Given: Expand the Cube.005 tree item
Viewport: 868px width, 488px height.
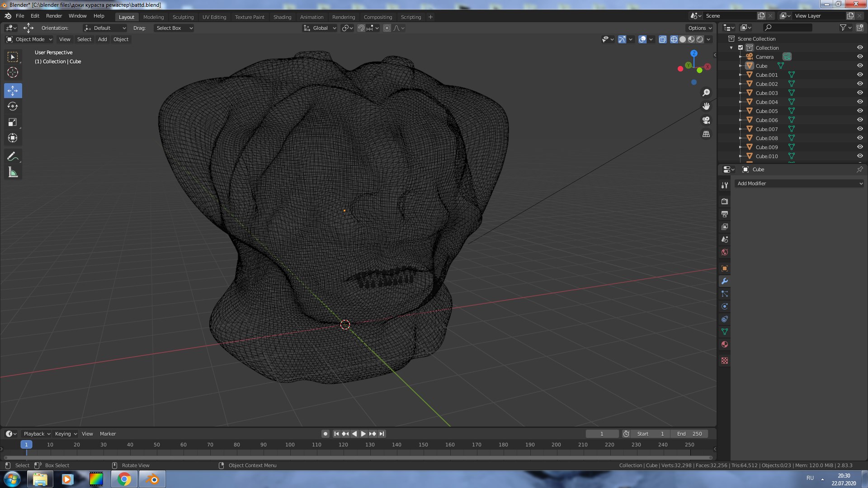Looking at the screenshot, I should 741,111.
